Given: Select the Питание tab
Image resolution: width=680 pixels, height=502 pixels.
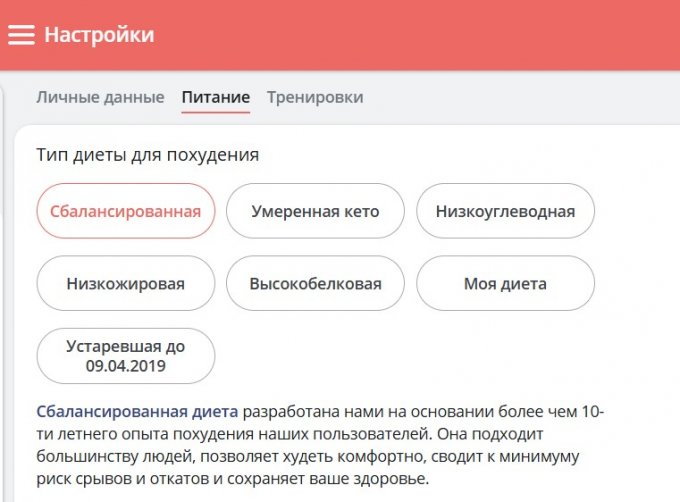Looking at the screenshot, I should (x=216, y=97).
